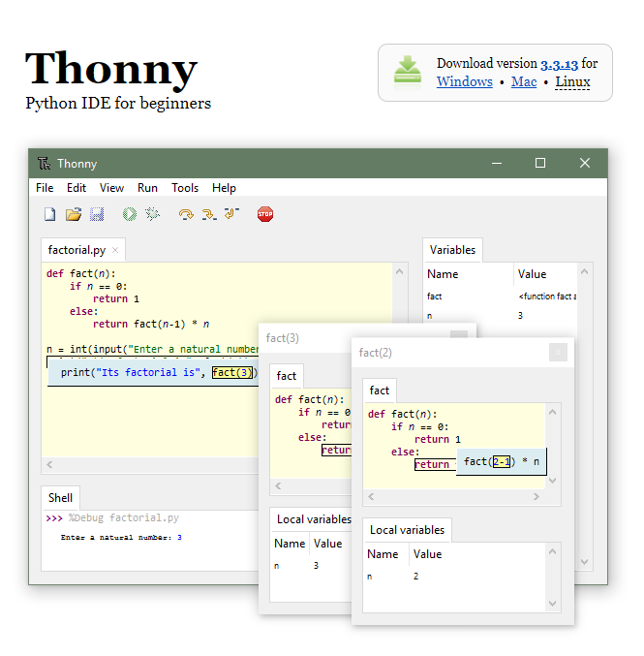Start debugging with the bug icon

tap(152, 214)
